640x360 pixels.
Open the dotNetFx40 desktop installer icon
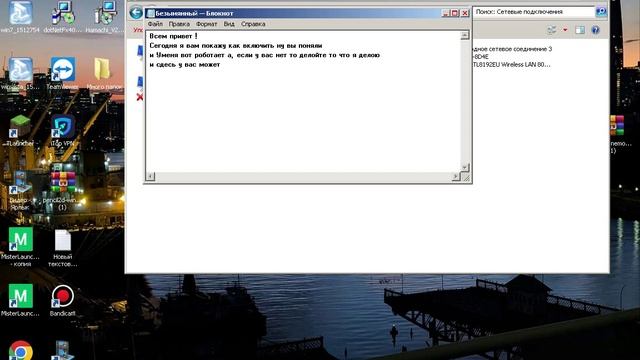click(x=62, y=17)
